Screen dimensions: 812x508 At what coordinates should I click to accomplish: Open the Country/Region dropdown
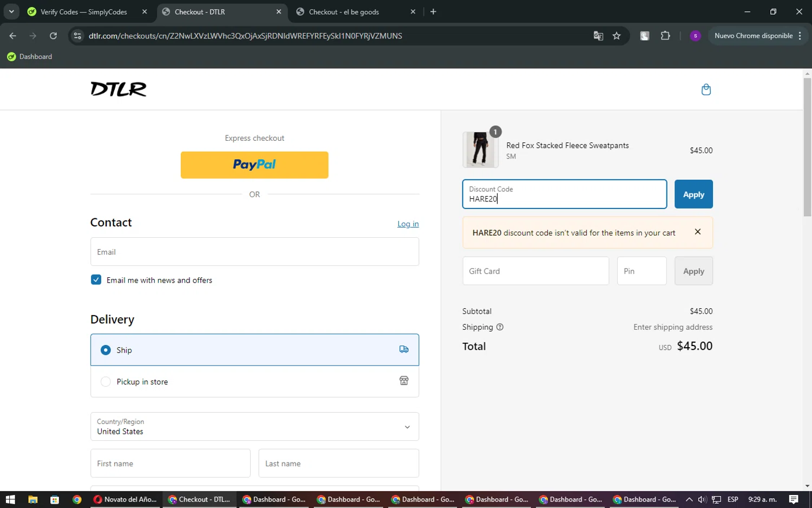coord(254,427)
